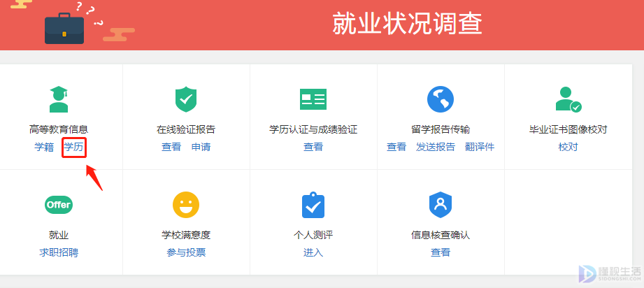Open the 学籍 link
The height and width of the screenshot is (288, 644).
pos(44,147)
